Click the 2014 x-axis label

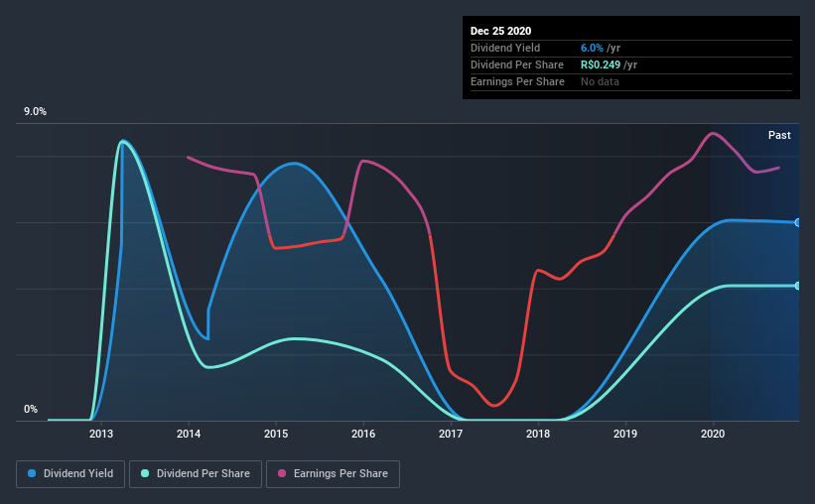point(189,434)
